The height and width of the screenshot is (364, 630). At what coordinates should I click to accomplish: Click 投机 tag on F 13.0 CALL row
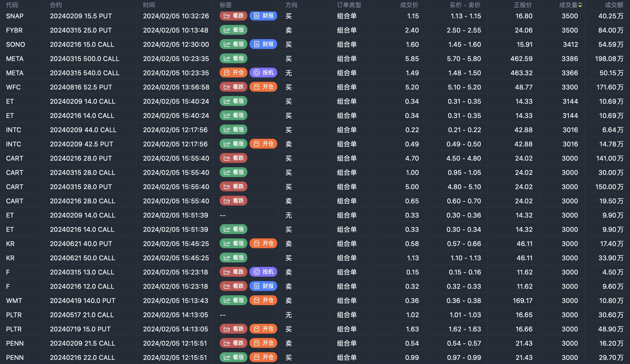click(263, 272)
